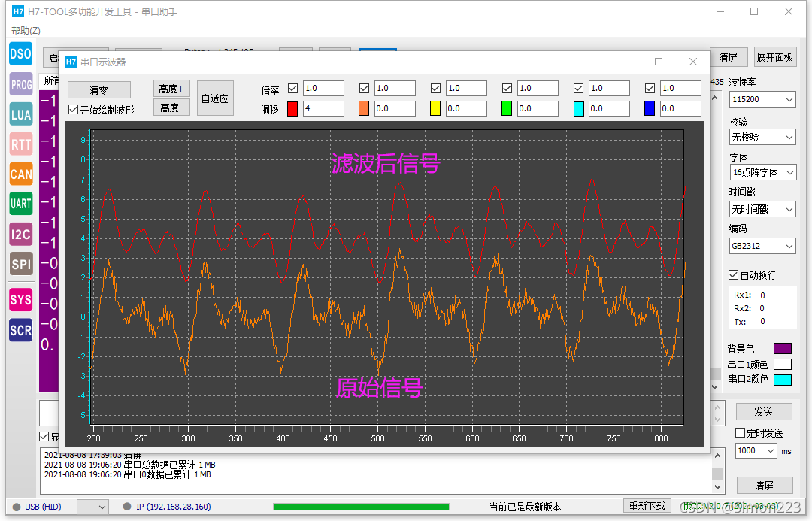
Task: Click the expand panel button
Action: [774, 57]
